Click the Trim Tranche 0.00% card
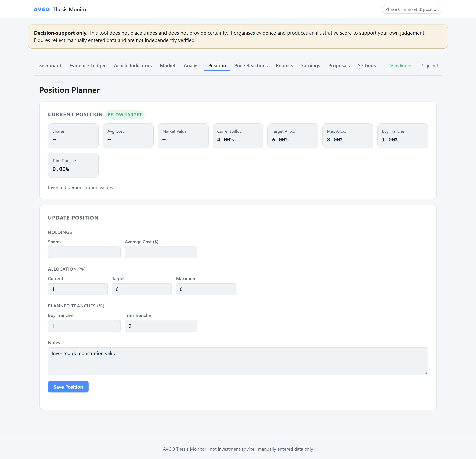 [73, 165]
